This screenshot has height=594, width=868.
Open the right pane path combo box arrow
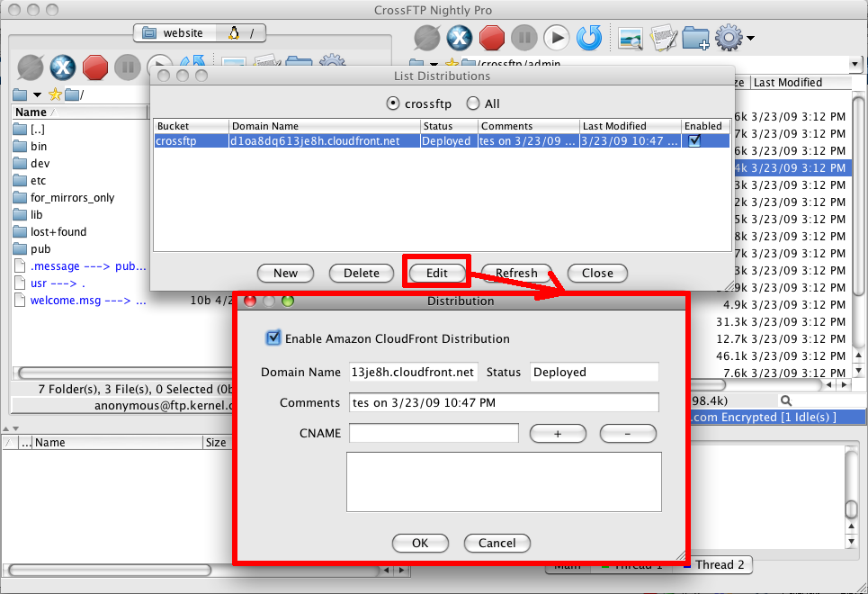tap(855, 64)
